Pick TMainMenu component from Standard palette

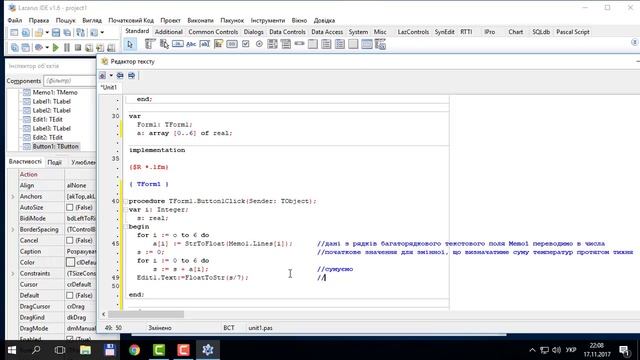pos(150,44)
